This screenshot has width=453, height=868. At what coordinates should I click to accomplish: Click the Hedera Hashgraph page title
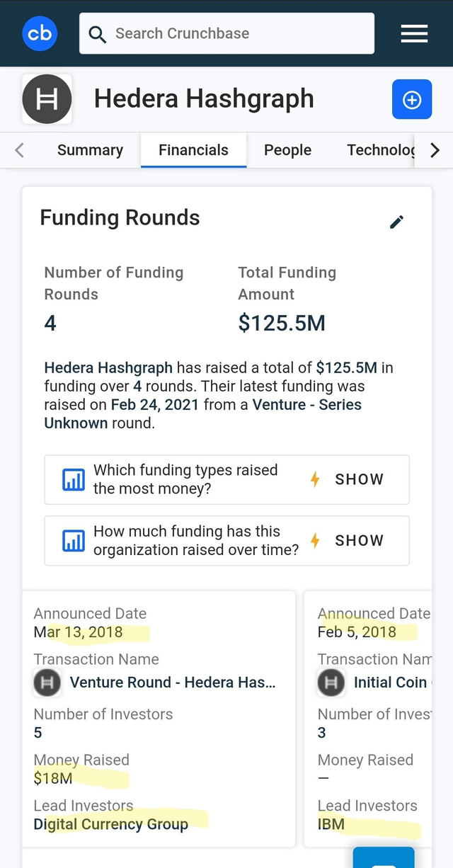tap(204, 99)
